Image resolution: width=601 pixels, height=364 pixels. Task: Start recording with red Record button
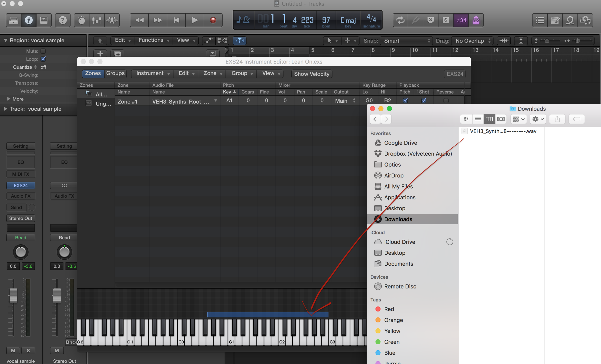(213, 20)
